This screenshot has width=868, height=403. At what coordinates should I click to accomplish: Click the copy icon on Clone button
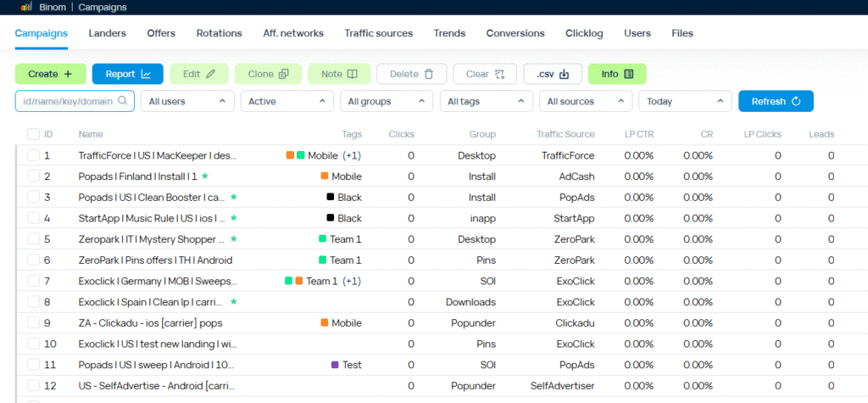pos(283,74)
